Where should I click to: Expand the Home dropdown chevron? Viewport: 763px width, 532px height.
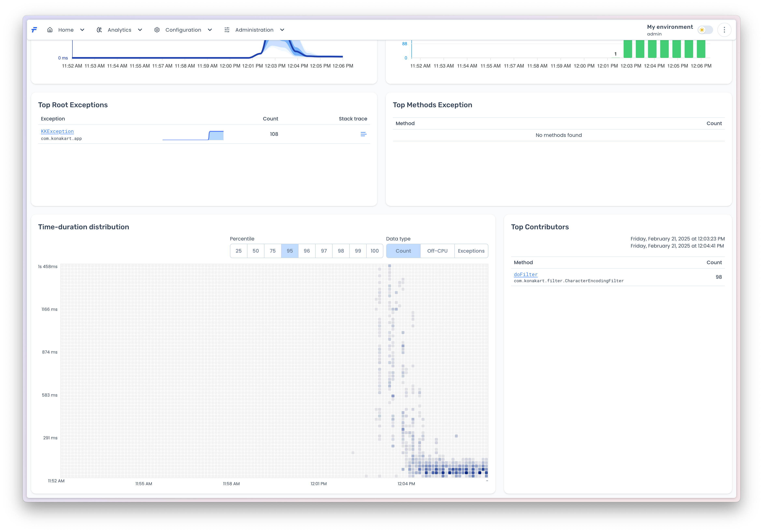(82, 30)
